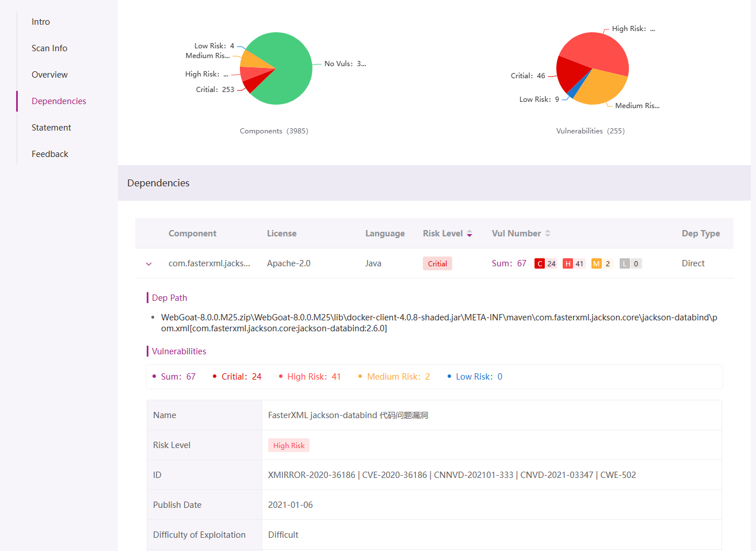Select Overview in the sidebar
This screenshot has width=756, height=551.
tap(49, 74)
